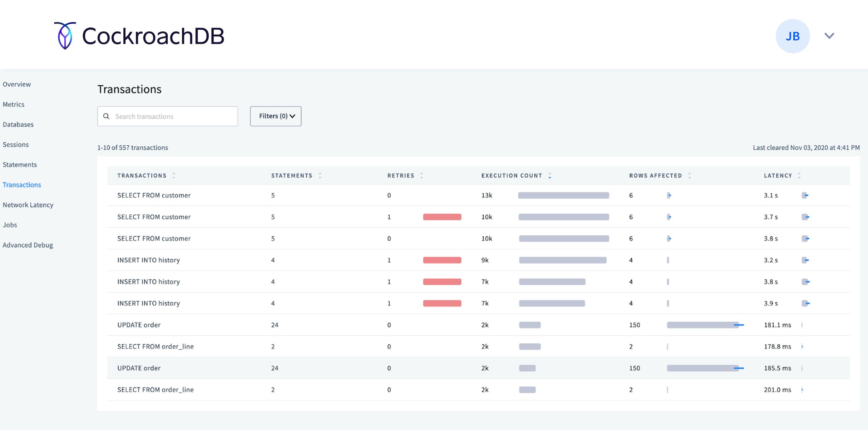Click the JB user avatar
The width and height of the screenshot is (868, 430).
point(792,36)
